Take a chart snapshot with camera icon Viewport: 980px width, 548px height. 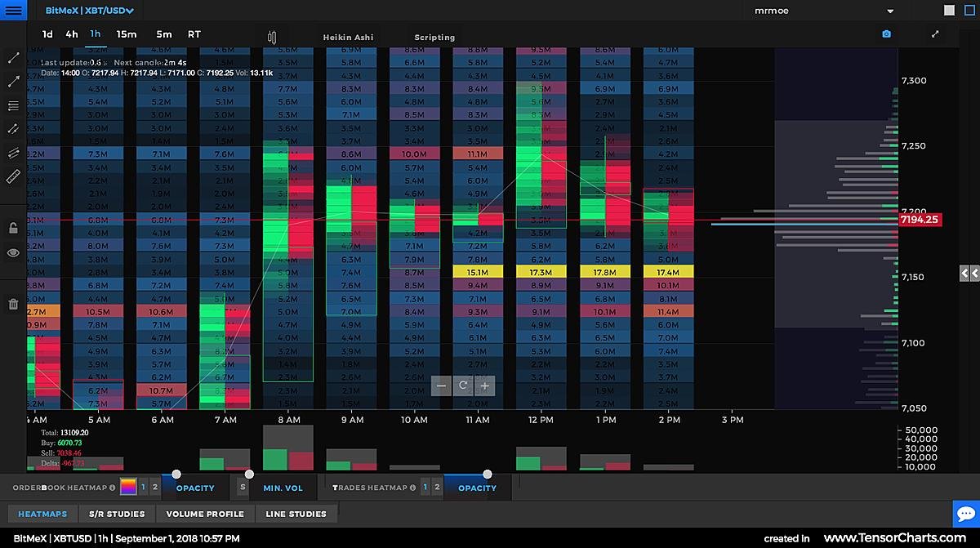coord(887,34)
